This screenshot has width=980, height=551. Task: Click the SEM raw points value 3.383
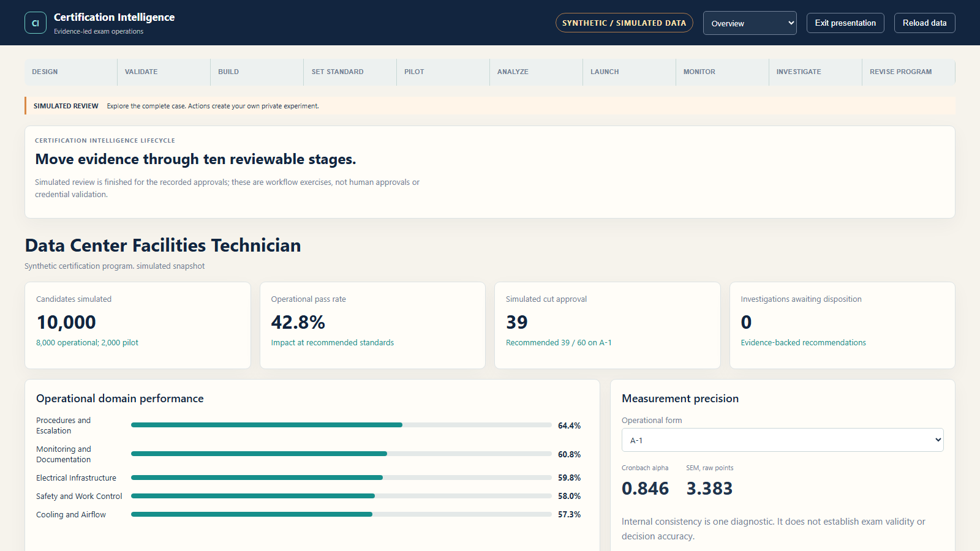(709, 489)
